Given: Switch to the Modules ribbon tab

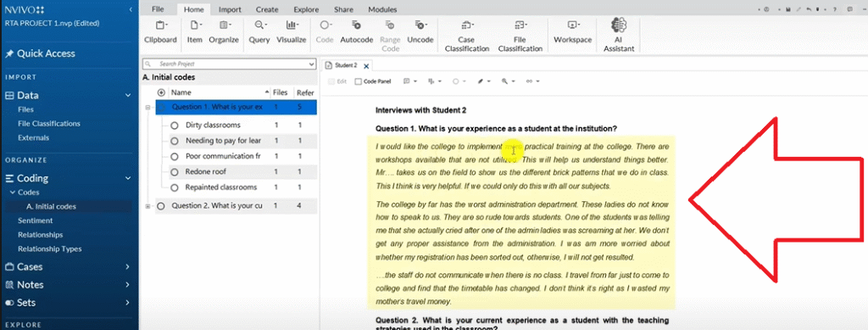Looking at the screenshot, I should [x=382, y=9].
